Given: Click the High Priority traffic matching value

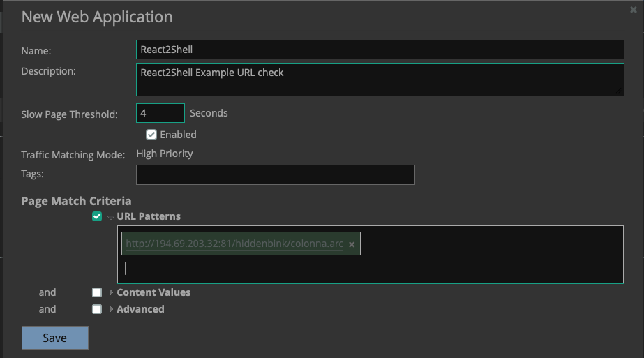Looking at the screenshot, I should point(165,154).
